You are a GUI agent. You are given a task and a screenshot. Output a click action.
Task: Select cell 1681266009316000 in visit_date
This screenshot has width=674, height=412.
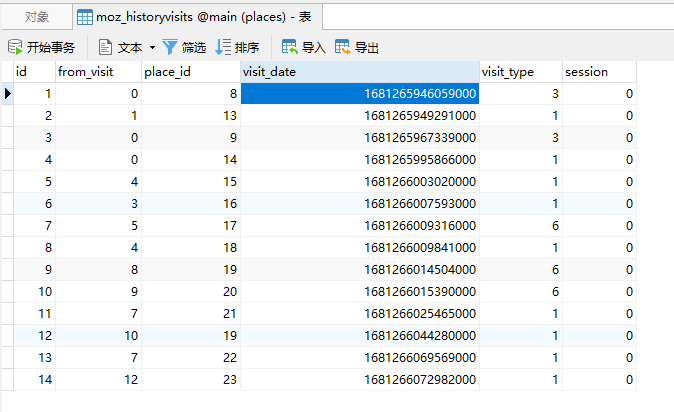(360, 225)
